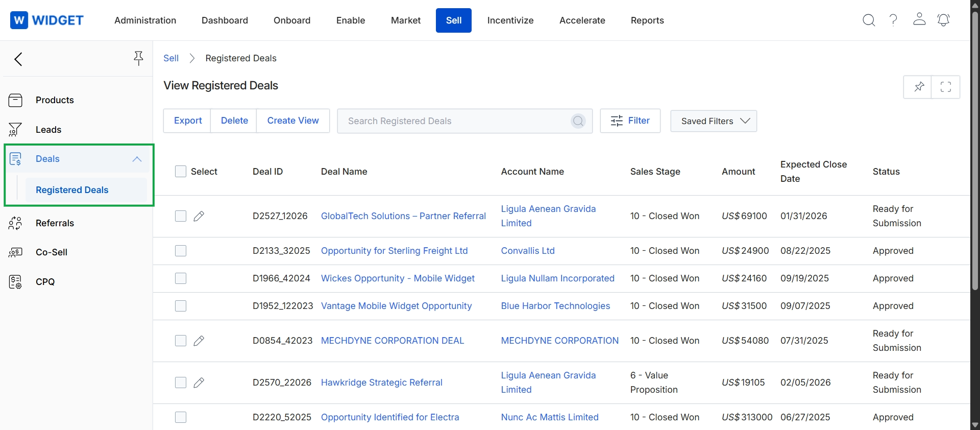
Task: Click the Expected Close Date header
Action: (814, 172)
